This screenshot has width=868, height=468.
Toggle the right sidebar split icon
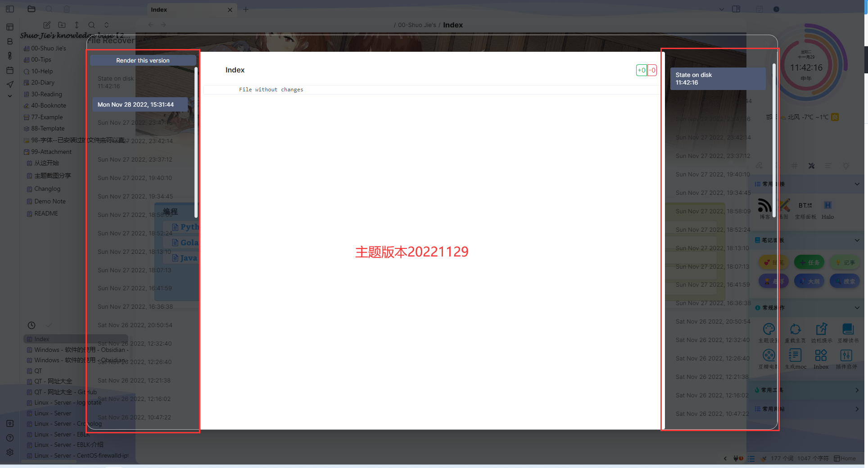coord(737,9)
